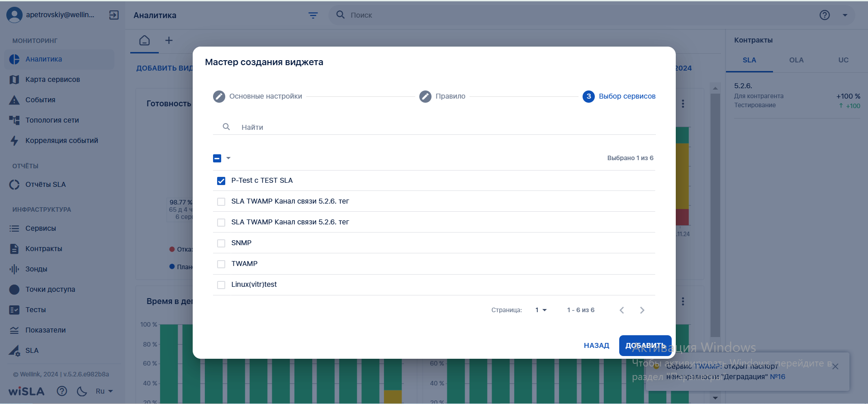This screenshot has width=868, height=404.
Task: Switch to UC contracts tab
Action: (844, 60)
